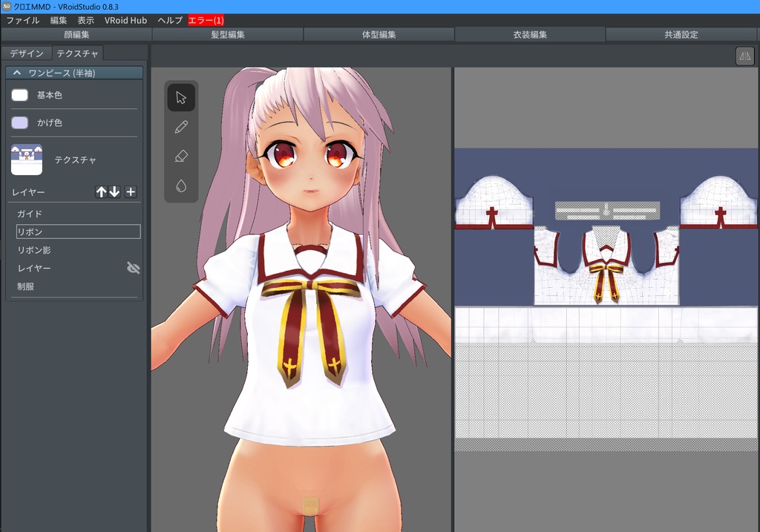Move selected layer down with arrow icon
The image size is (760, 532).
pyautogui.click(x=115, y=191)
